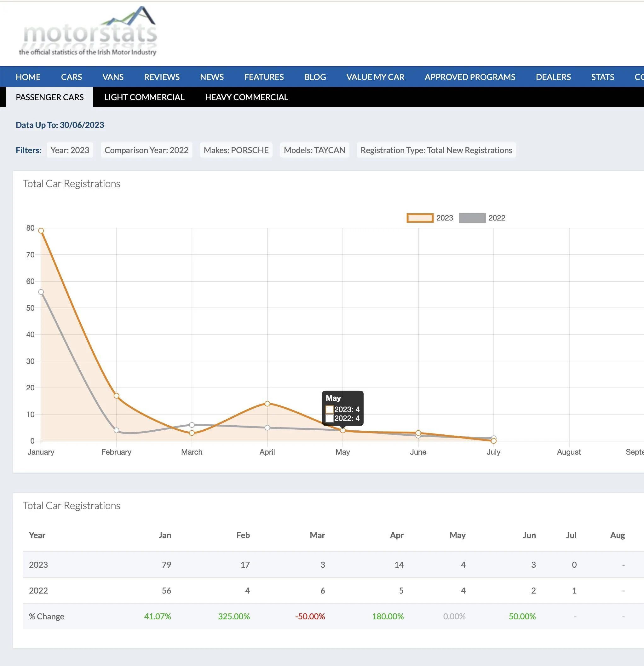This screenshot has width=644, height=666.
Task: Click the Registration Type filter chip
Action: pyautogui.click(x=436, y=150)
